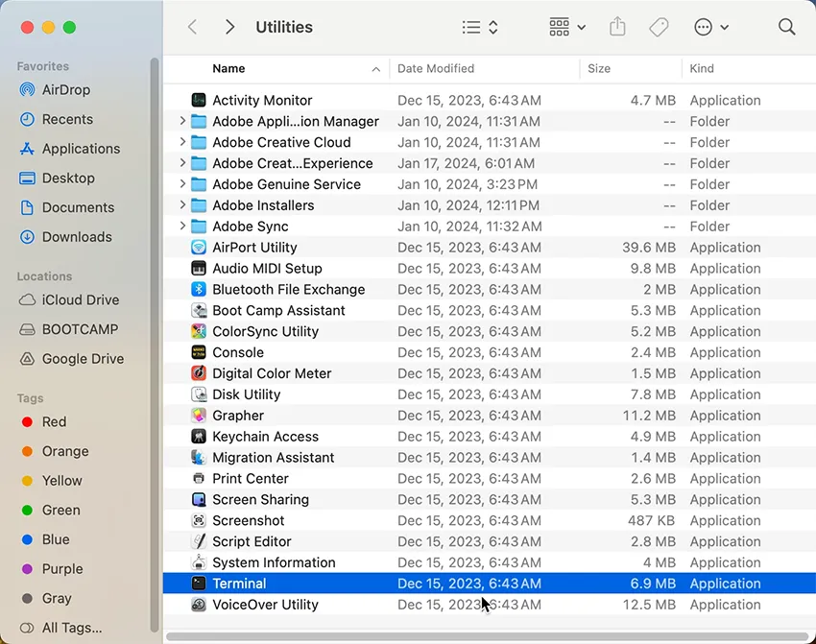Expand the Adobe Creative Cloud folder
The width and height of the screenshot is (816, 644).
[x=182, y=141]
